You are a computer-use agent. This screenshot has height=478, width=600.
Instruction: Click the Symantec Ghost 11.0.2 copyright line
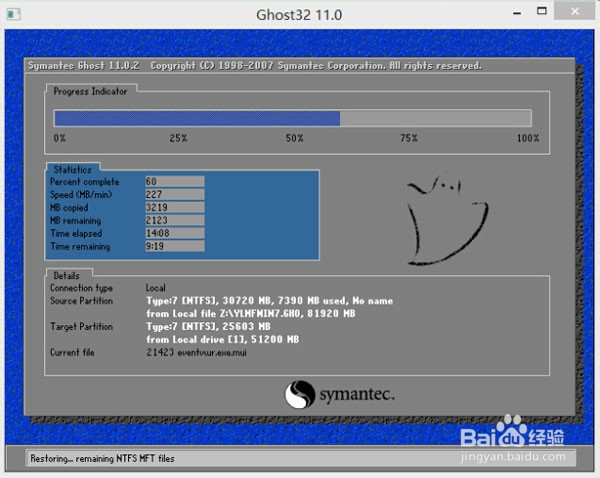click(x=254, y=66)
